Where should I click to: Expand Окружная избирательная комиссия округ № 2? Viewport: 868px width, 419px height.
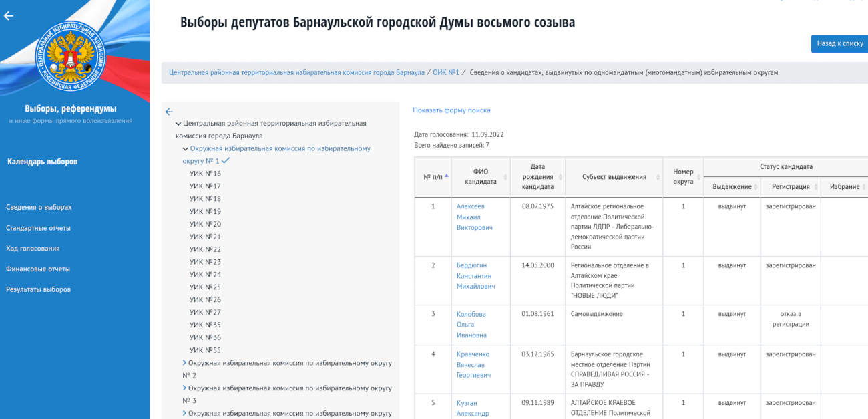[185, 363]
